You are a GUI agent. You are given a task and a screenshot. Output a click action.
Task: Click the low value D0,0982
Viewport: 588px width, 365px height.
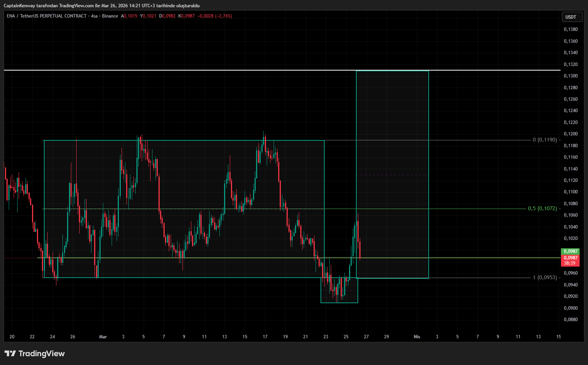pos(167,16)
